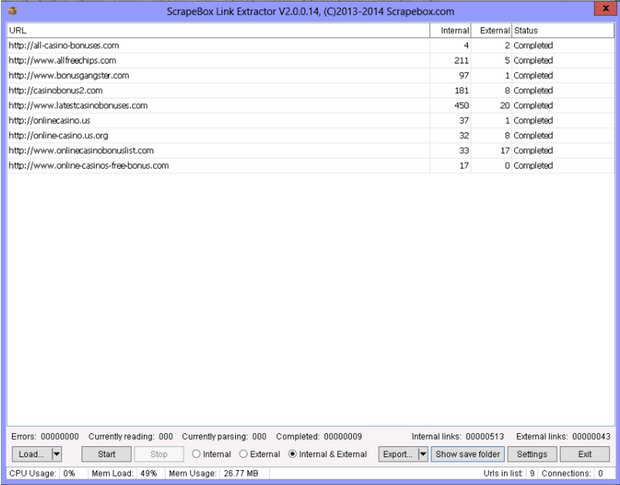Click Currently reading: 000 counter
This screenshot has width=620, height=485.
pyautogui.click(x=131, y=436)
